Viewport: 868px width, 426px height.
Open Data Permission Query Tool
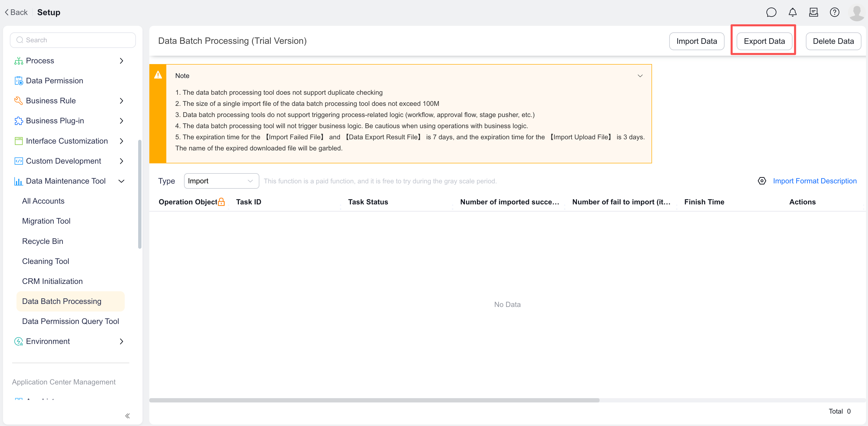[70, 321]
